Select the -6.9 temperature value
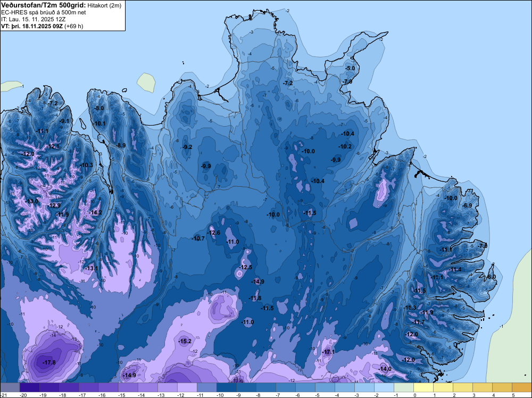 click(x=467, y=205)
